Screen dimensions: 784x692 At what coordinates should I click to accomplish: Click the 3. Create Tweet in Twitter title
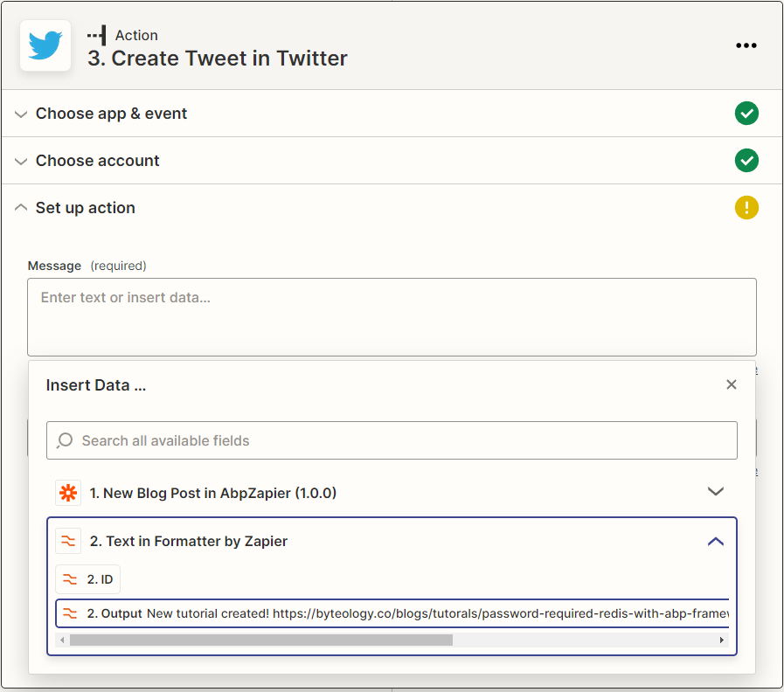click(x=217, y=59)
